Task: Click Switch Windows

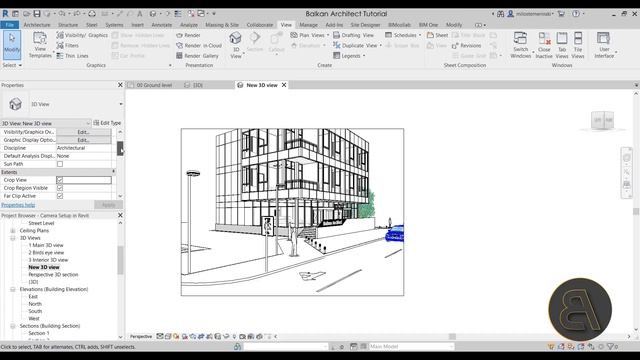Action: [x=520, y=45]
